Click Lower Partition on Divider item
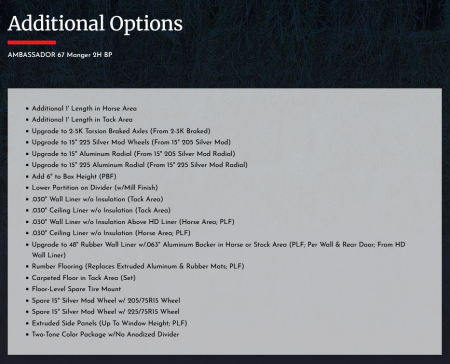 pos(95,188)
